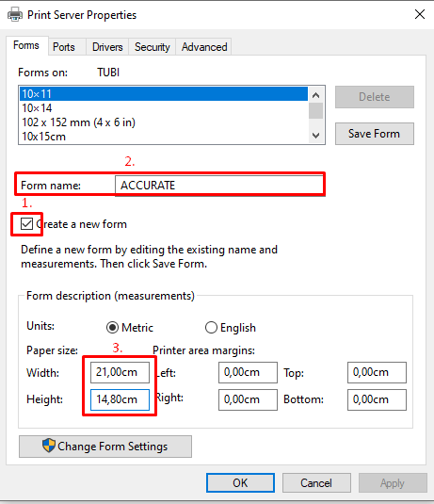Select the 10x14 form in list

coord(164,108)
